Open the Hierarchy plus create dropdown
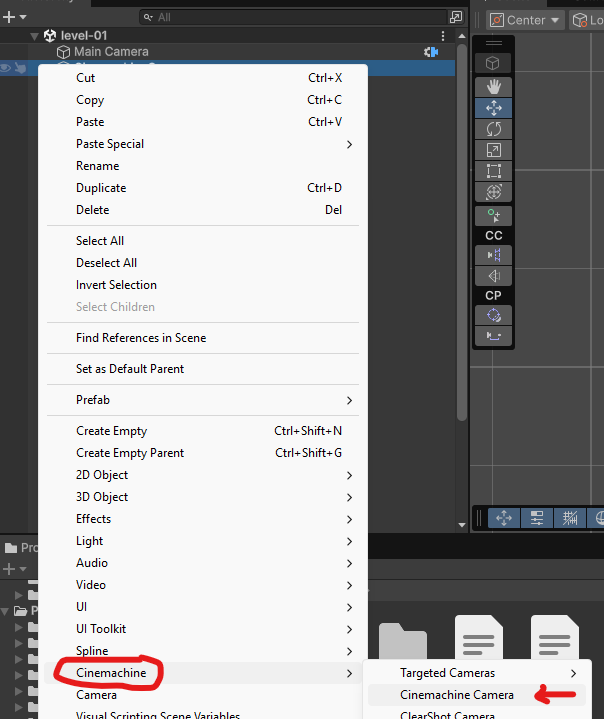This screenshot has height=719, width=604. point(15,17)
